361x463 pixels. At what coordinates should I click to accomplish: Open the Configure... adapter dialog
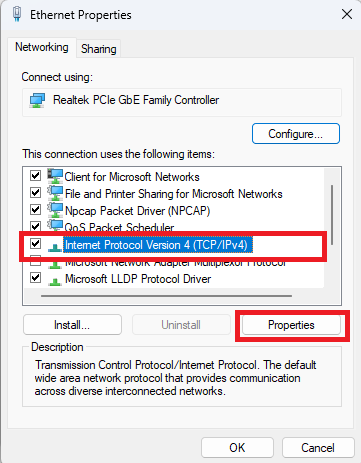pos(296,134)
